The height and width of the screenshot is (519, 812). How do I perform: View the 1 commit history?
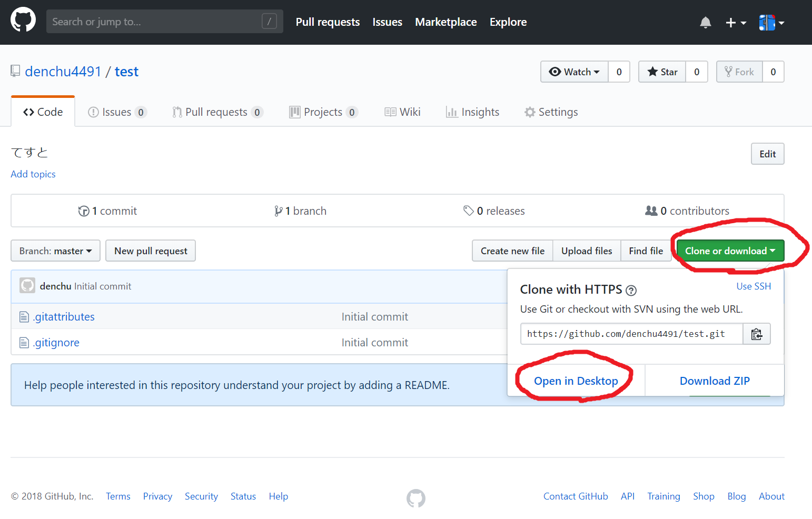click(107, 211)
